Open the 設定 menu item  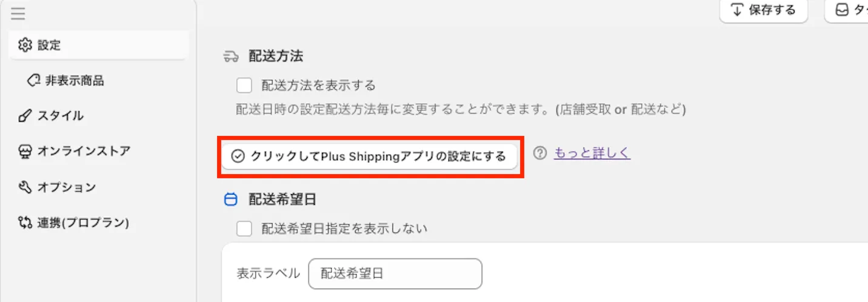tap(49, 45)
